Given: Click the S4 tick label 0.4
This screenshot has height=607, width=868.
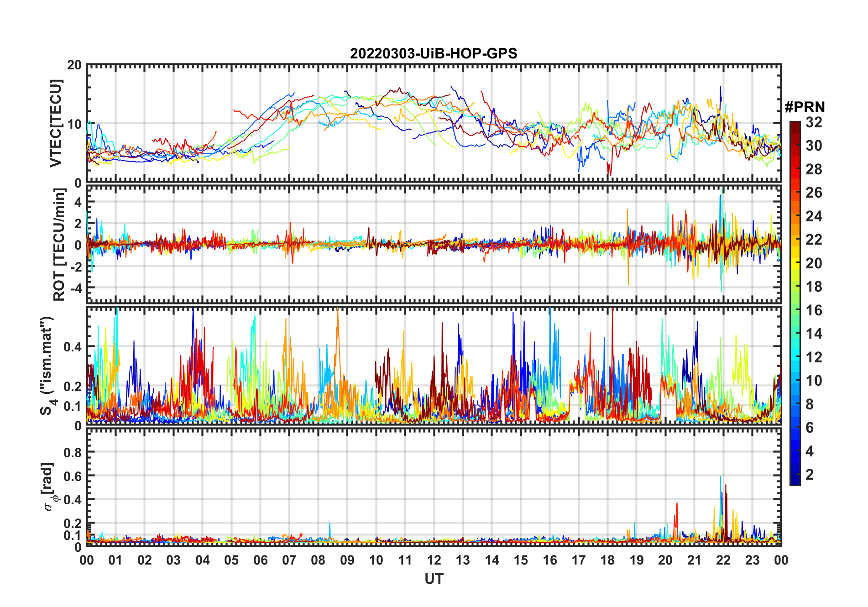Looking at the screenshot, I should 73,347.
